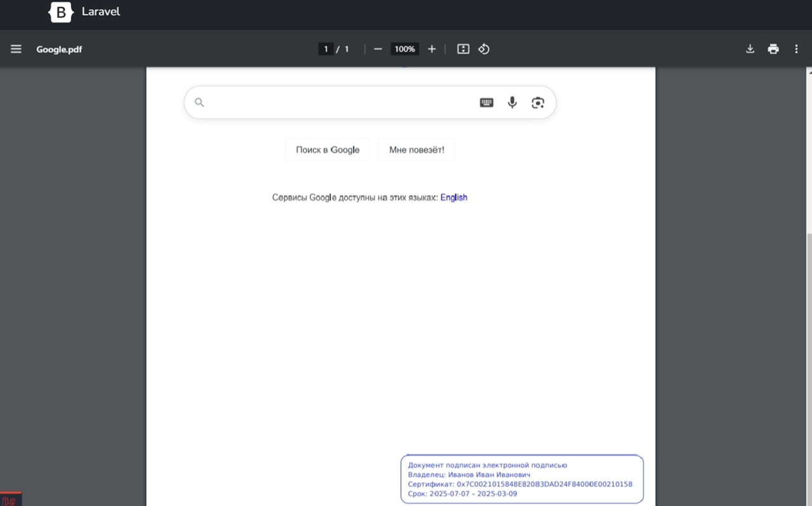Screen dimensions: 812x506
Task: Zoom in with the plus icon
Action: [x=432, y=49]
